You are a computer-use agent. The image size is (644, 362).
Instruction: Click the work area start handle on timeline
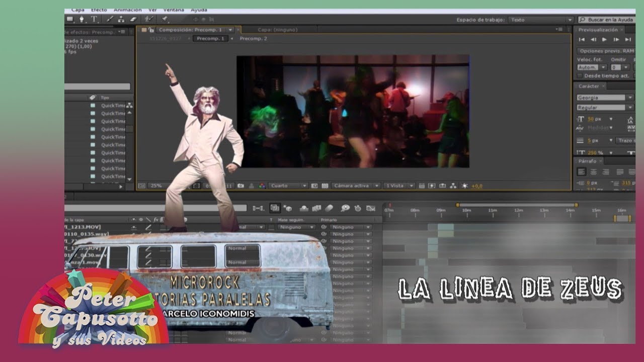(x=457, y=205)
